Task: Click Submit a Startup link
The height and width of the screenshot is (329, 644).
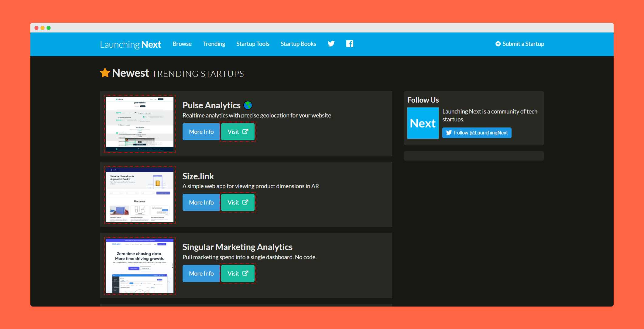Action: (520, 44)
